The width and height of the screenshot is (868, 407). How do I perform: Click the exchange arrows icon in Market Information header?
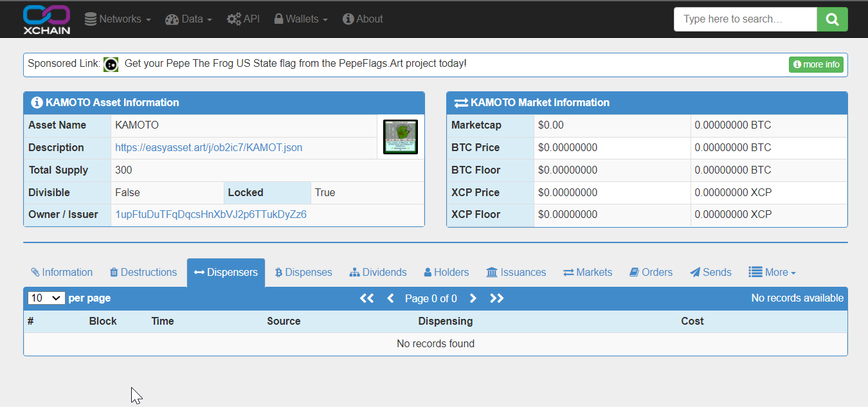[461, 103]
